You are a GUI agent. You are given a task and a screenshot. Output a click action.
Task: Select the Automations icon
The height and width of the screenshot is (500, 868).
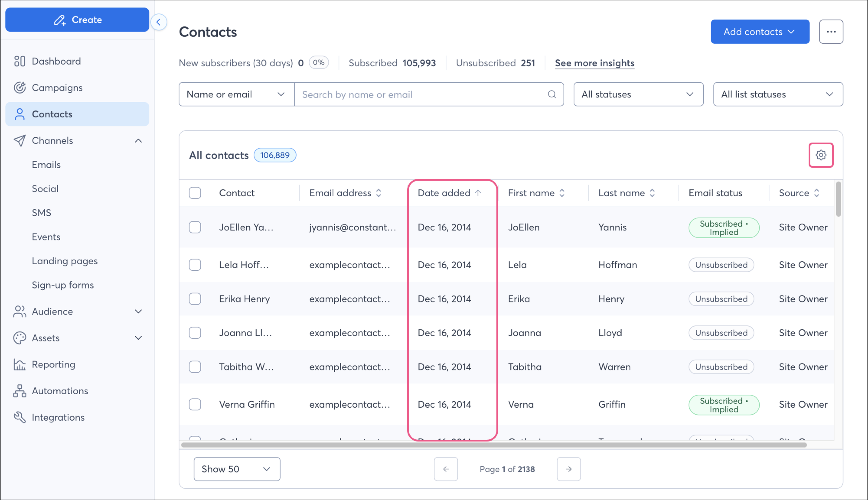click(x=20, y=391)
